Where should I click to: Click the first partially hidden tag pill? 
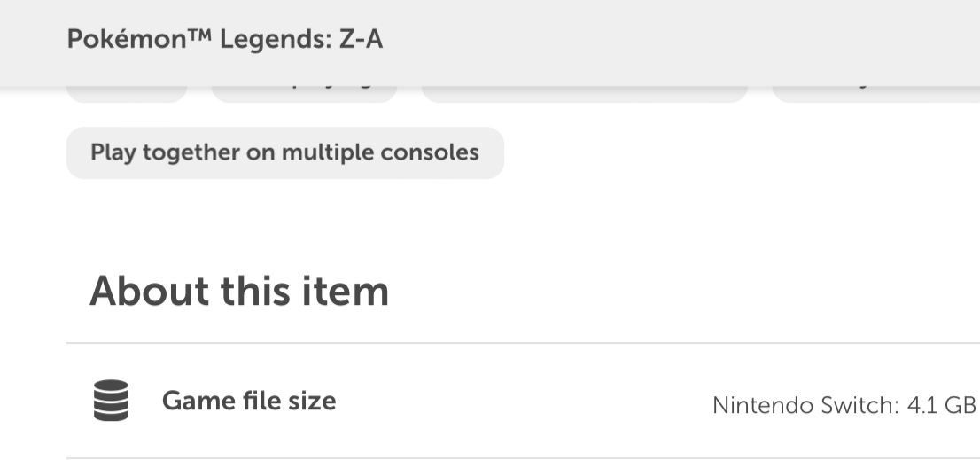coord(127,94)
